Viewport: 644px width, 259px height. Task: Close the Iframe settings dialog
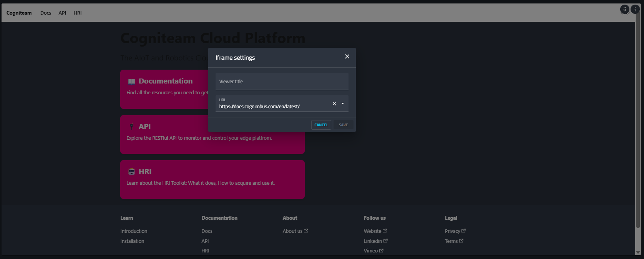coord(347,57)
